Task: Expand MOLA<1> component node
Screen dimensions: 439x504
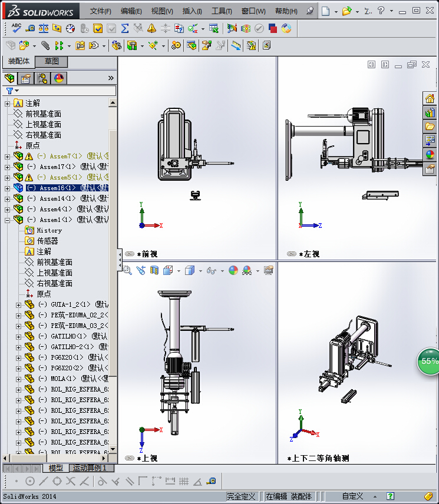Action: pos(19,379)
